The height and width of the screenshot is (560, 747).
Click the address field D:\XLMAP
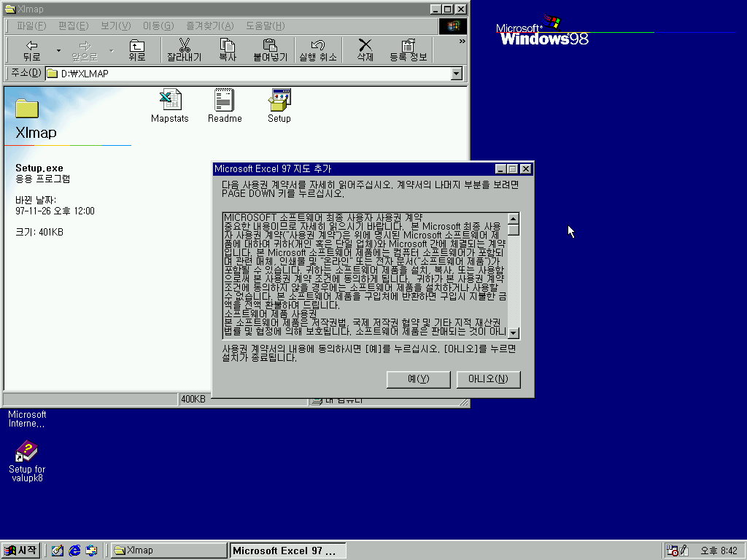(249, 74)
